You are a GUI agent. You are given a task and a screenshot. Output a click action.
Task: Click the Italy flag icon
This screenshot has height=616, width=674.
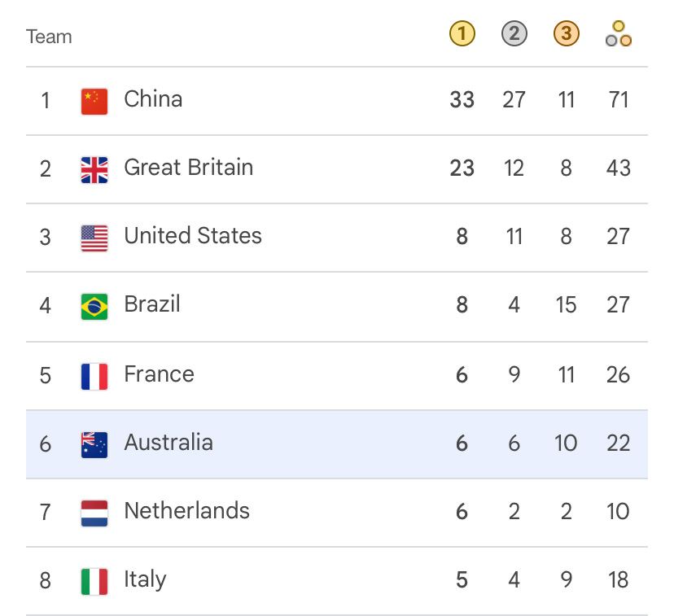pos(94,582)
